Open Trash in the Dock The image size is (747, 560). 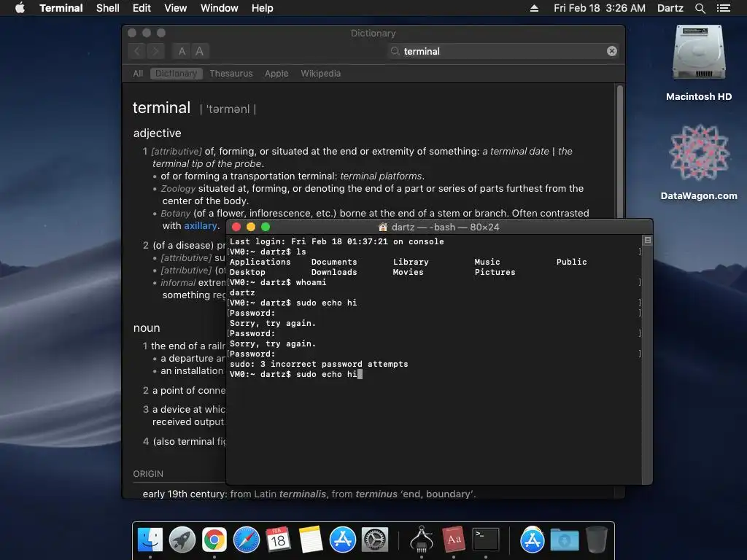coord(597,540)
